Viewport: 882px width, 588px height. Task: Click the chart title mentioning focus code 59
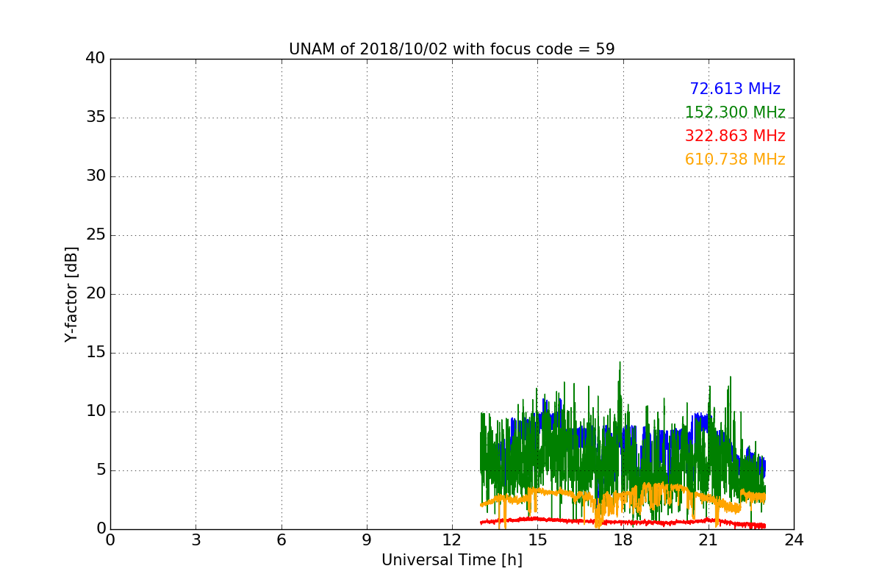[x=451, y=49]
